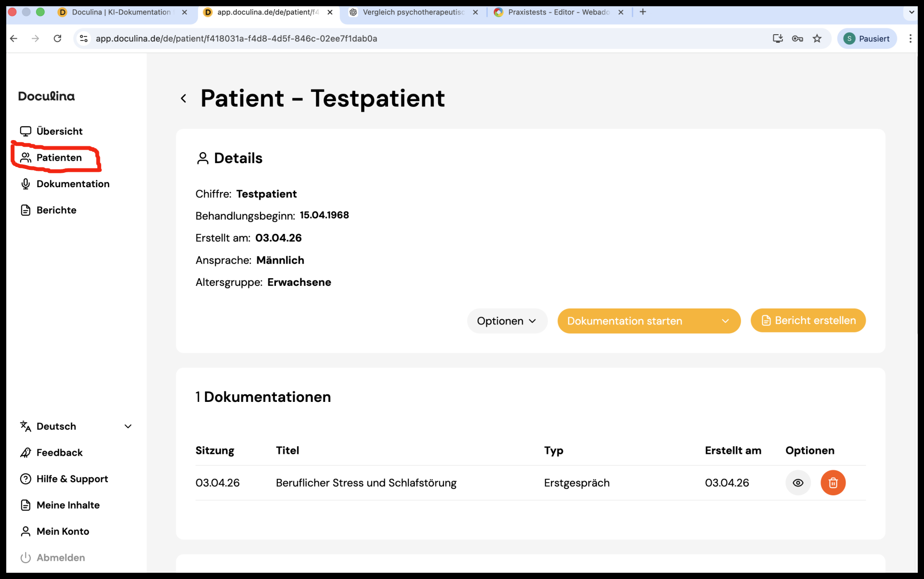View the documentation via eye icon
Image resolution: width=924 pixels, height=579 pixels.
click(x=798, y=483)
